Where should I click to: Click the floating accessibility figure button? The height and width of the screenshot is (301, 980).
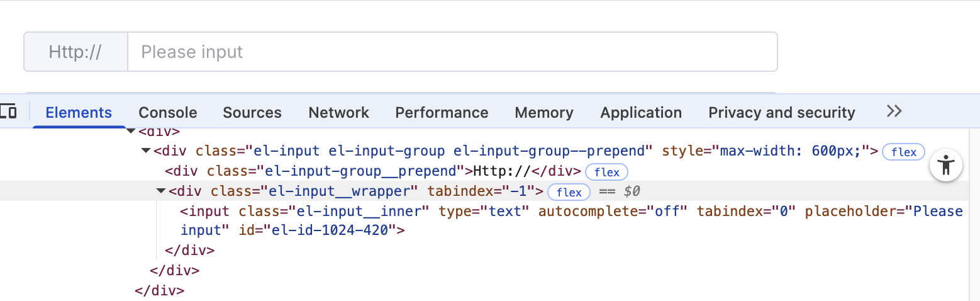[945, 165]
